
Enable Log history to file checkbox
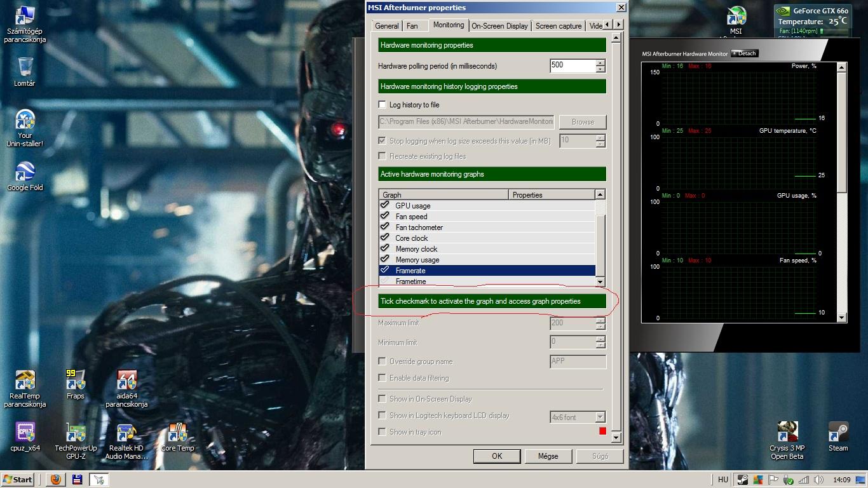click(x=382, y=104)
